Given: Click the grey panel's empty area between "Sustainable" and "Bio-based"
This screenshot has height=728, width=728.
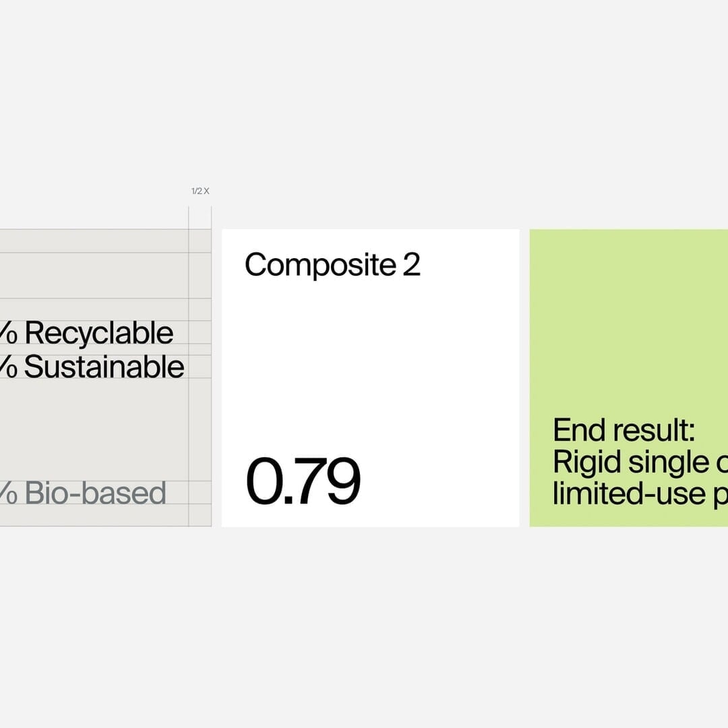Looking at the screenshot, I should (x=94, y=429).
